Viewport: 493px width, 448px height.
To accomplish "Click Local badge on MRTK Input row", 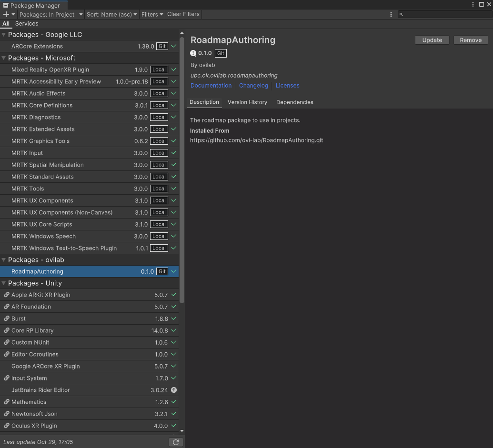I will click(x=159, y=153).
